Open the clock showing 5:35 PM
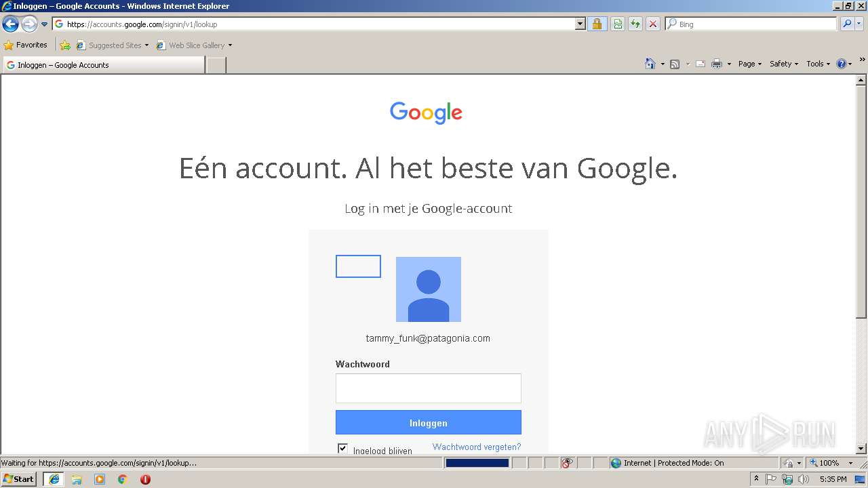 (833, 479)
